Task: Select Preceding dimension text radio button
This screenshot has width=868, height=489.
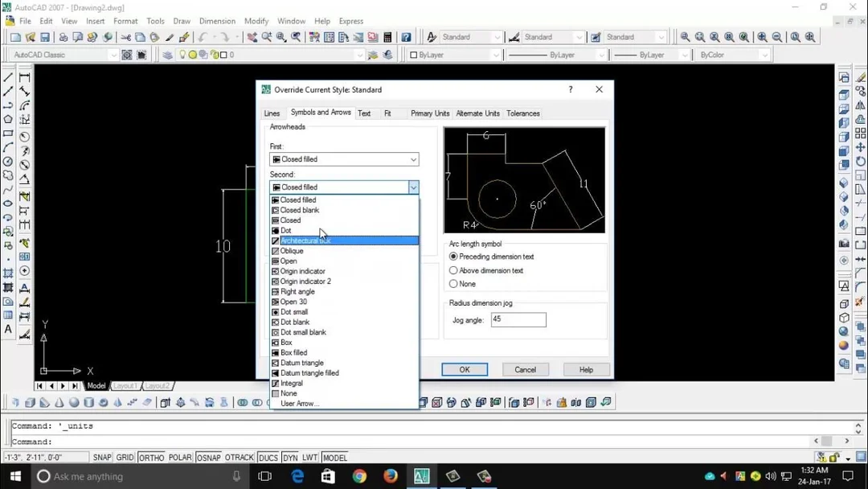Action: [x=453, y=257]
